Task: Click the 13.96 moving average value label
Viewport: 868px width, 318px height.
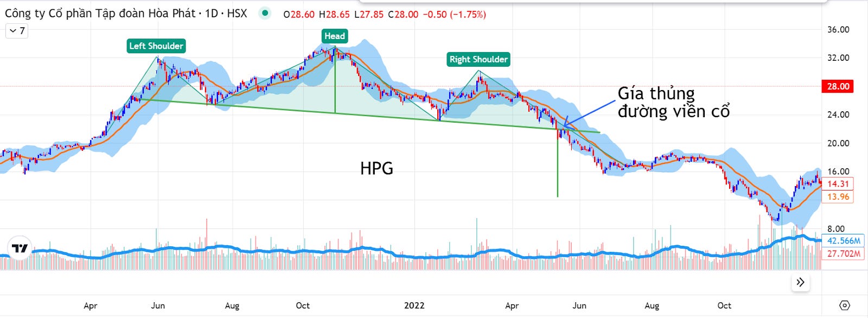Action: (838, 197)
